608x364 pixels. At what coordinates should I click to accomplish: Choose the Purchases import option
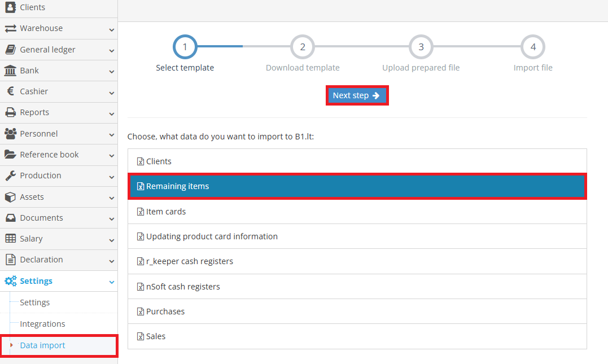coord(357,311)
